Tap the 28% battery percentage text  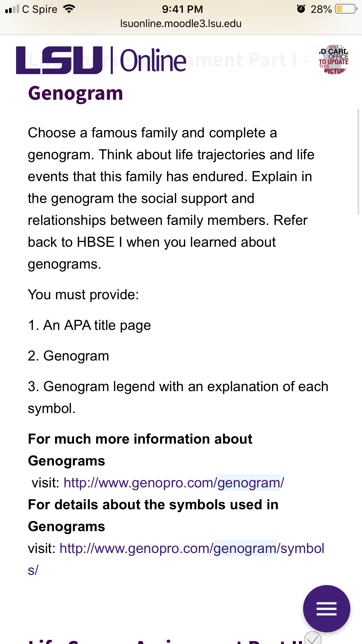coord(321,9)
